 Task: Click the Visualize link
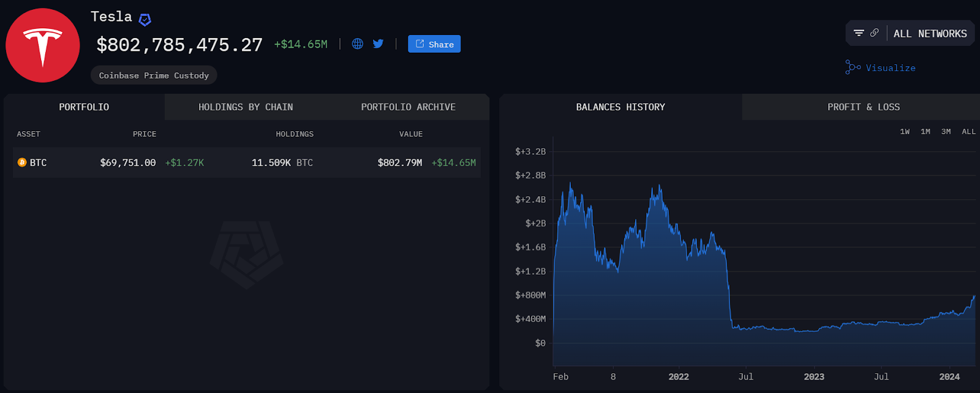(891, 68)
